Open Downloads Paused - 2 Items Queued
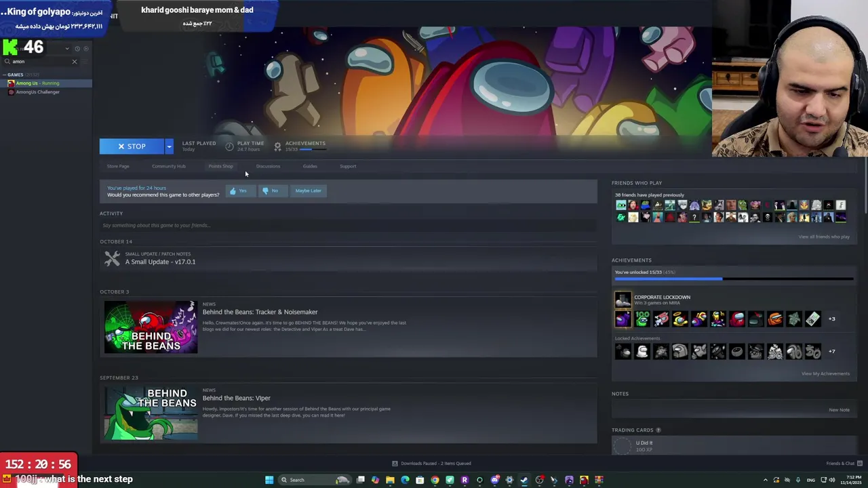This screenshot has height=488, width=868. (432, 464)
